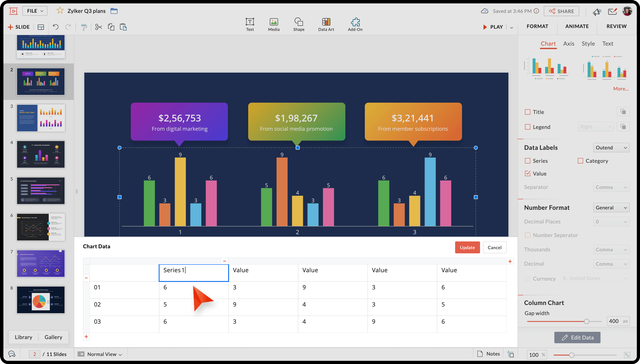Check the Series data label box

(x=528, y=161)
